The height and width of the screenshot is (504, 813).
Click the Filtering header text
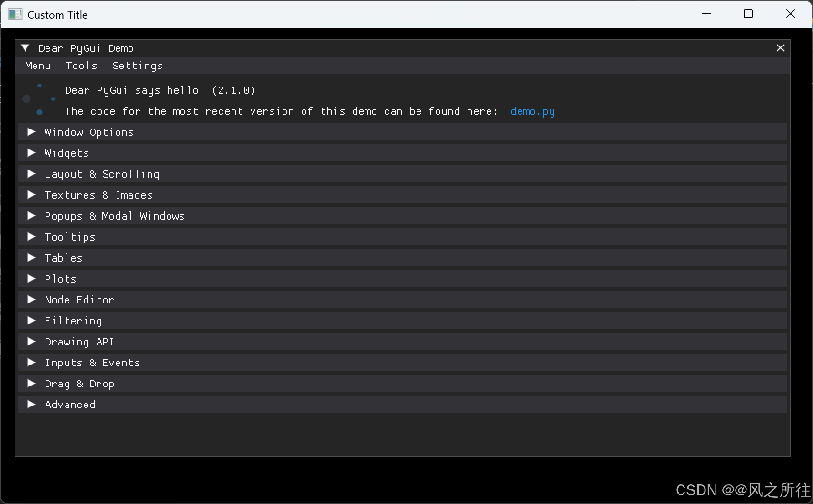click(73, 321)
